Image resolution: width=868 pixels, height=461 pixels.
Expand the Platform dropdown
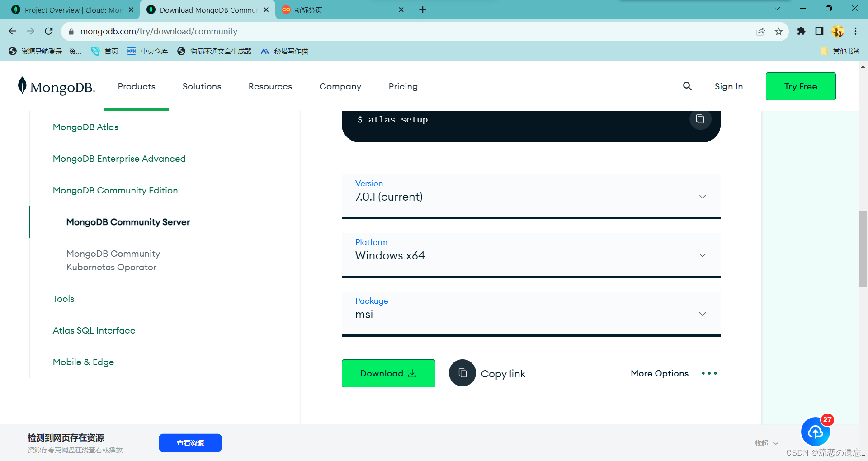click(531, 255)
